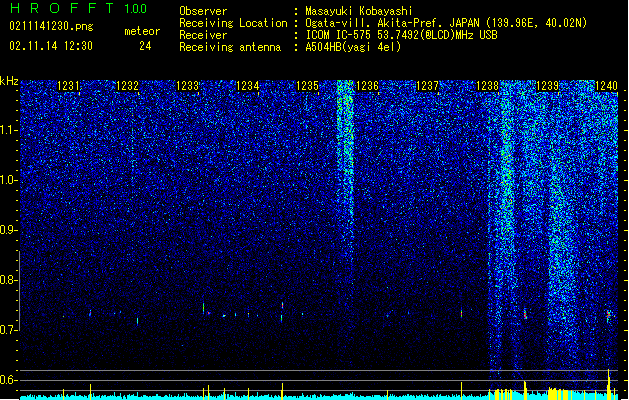
Task: Click the HROFFT 1.00 title text
Action: click(78, 8)
